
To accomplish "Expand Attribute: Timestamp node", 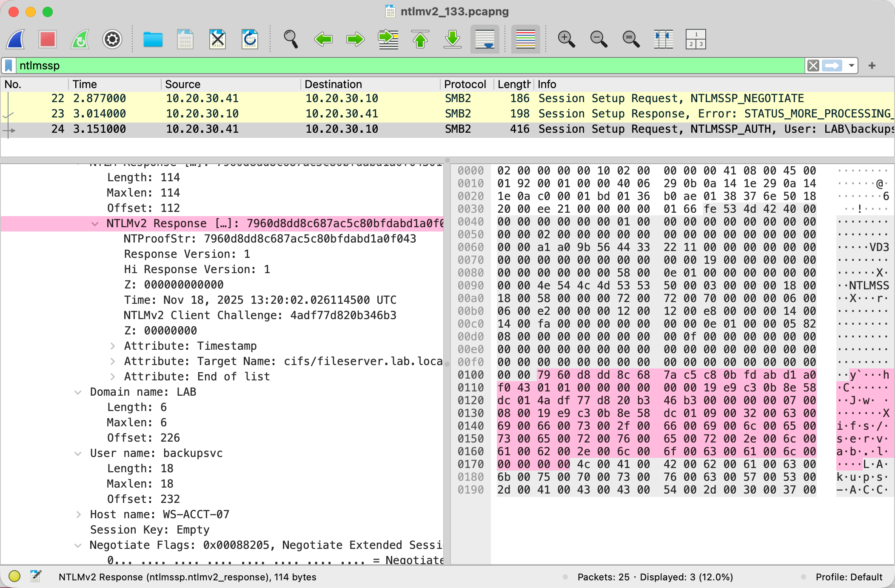I will tap(113, 346).
